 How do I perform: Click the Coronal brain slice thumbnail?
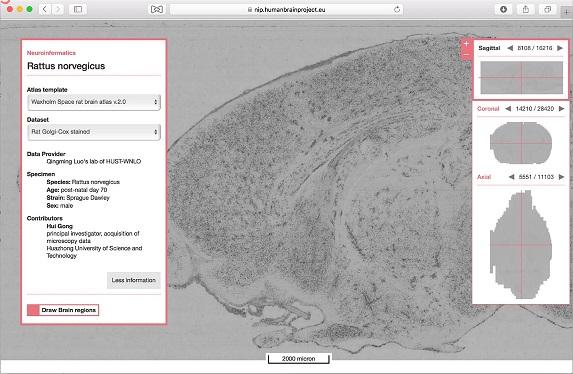click(x=521, y=143)
